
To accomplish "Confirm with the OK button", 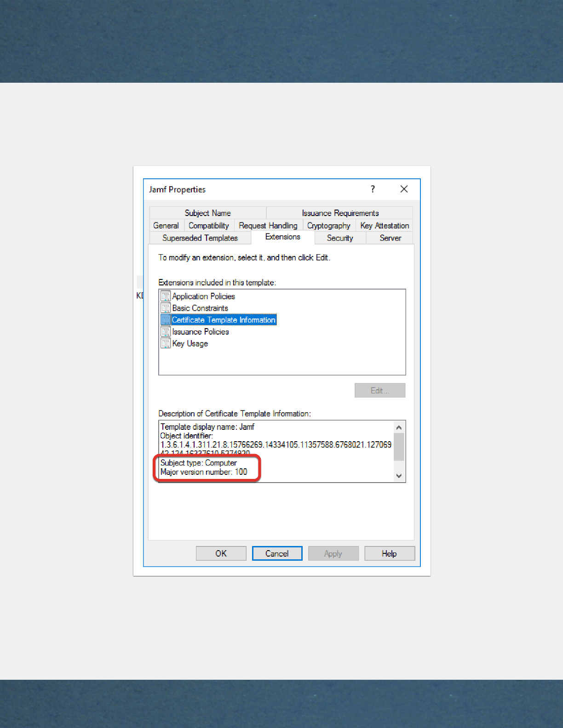I will point(221,553).
